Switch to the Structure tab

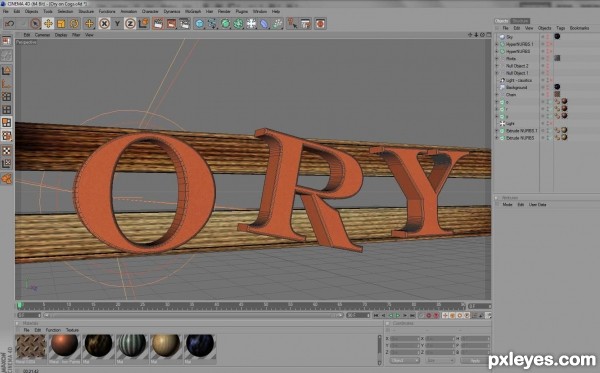pos(520,21)
